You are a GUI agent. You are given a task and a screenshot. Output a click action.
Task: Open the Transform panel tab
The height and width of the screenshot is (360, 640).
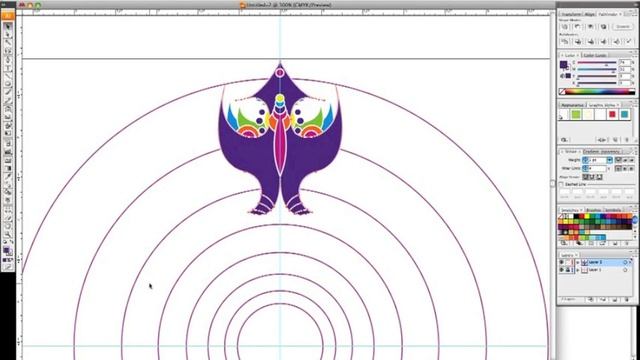(x=571, y=14)
